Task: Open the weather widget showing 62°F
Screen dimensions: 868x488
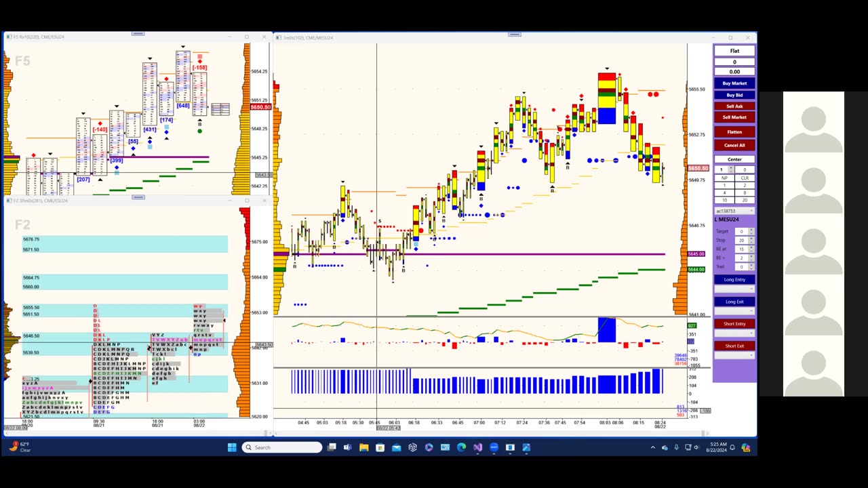Action: (20, 447)
